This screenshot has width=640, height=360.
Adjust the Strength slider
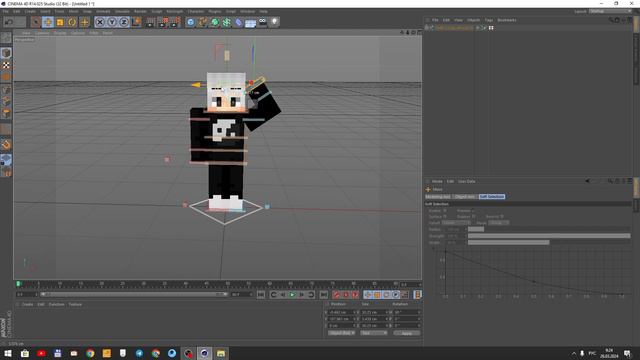(x=549, y=236)
